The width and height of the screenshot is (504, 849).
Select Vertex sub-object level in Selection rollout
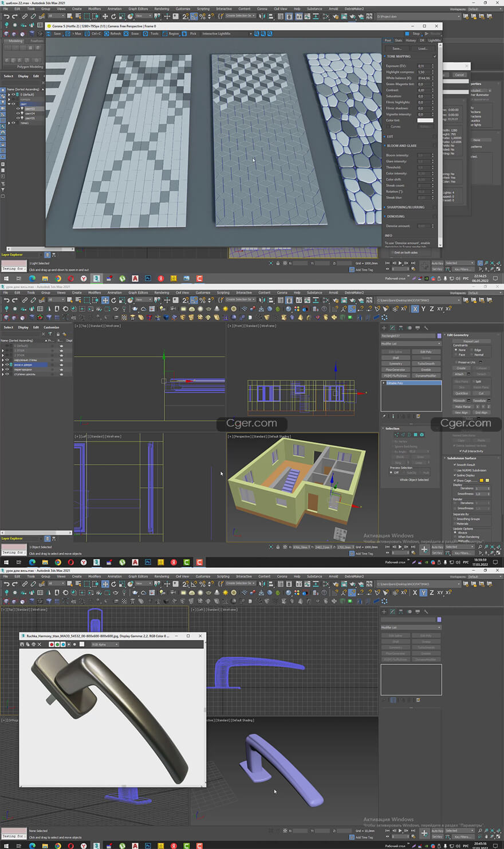coord(396,435)
